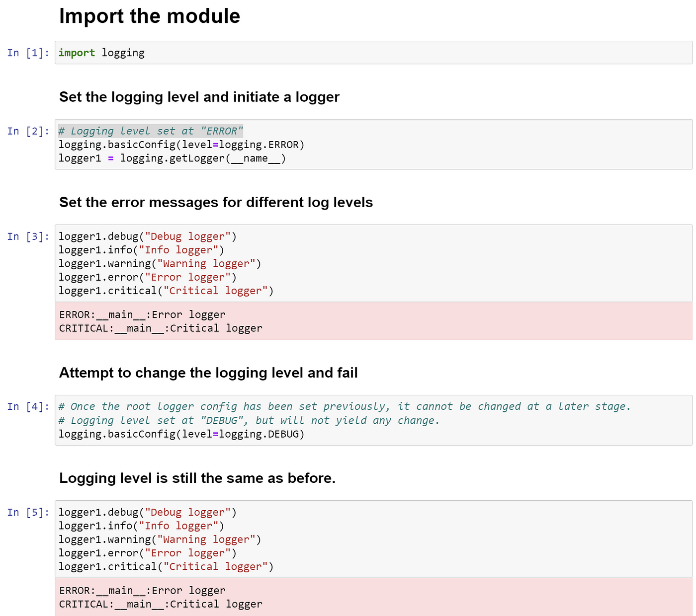Select the commented line about ERROR level
The image size is (696, 616).
click(151, 131)
